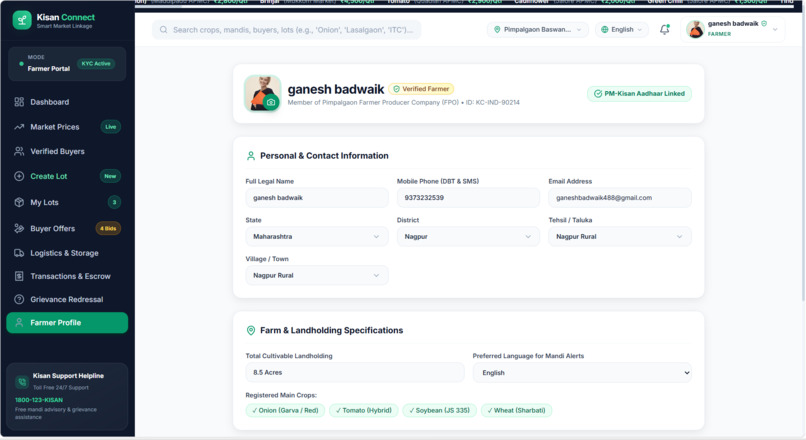The width and height of the screenshot is (806, 440).
Task: Open the English language selector in header
Action: tap(621, 30)
